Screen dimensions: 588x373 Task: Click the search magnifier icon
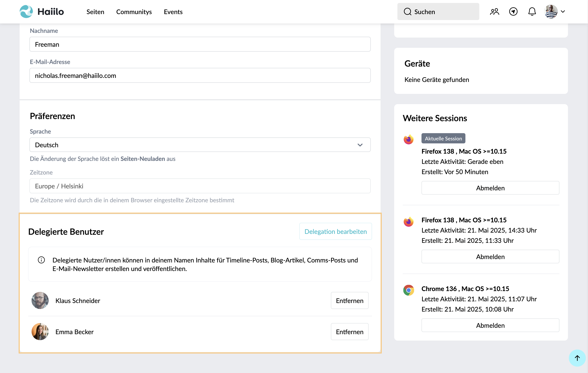(x=408, y=12)
